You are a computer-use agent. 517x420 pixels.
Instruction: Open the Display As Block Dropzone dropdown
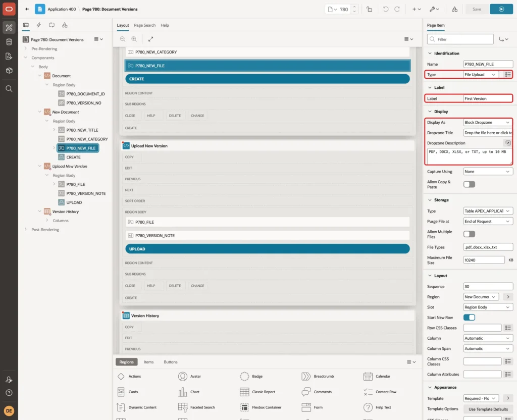point(488,122)
